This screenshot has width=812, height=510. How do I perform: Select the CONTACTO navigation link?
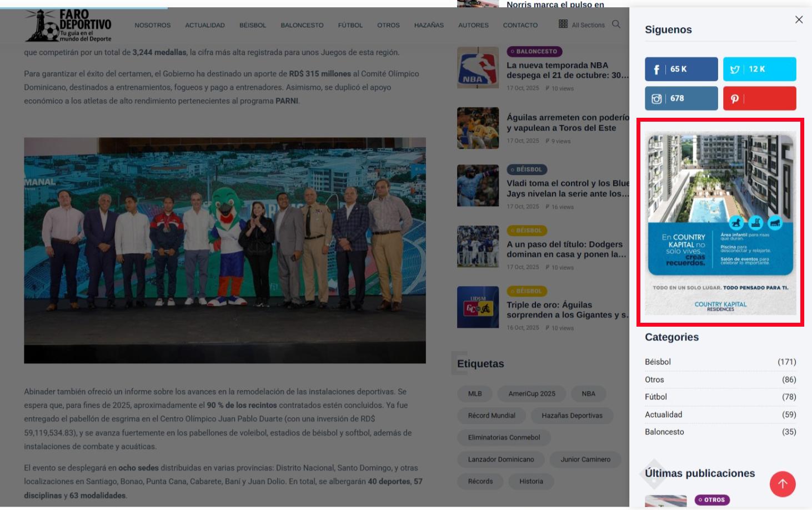(x=520, y=26)
